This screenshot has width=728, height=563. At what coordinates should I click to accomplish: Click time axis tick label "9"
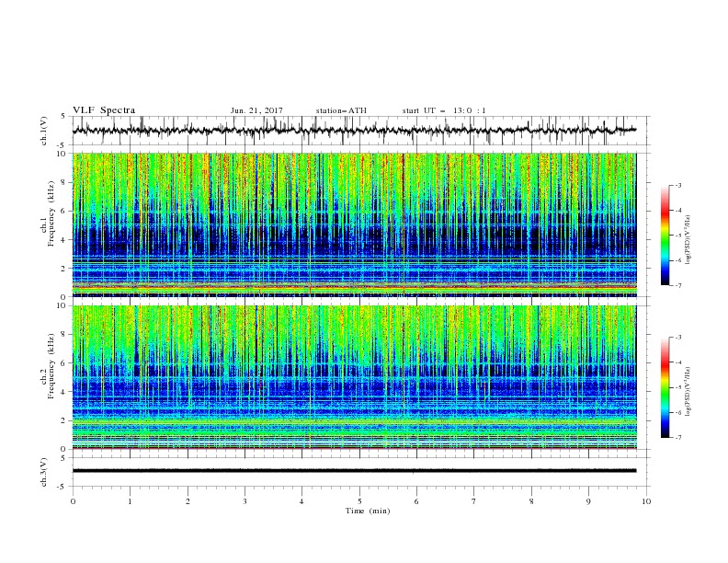click(x=588, y=501)
